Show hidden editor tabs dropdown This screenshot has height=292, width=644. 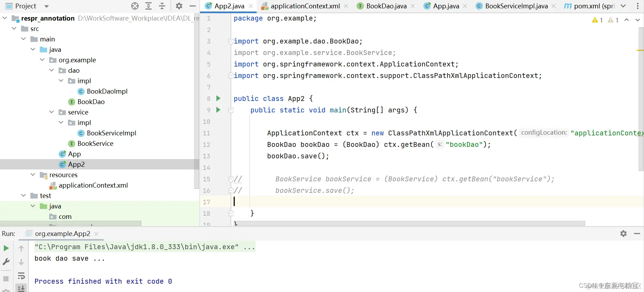pyautogui.click(x=623, y=6)
